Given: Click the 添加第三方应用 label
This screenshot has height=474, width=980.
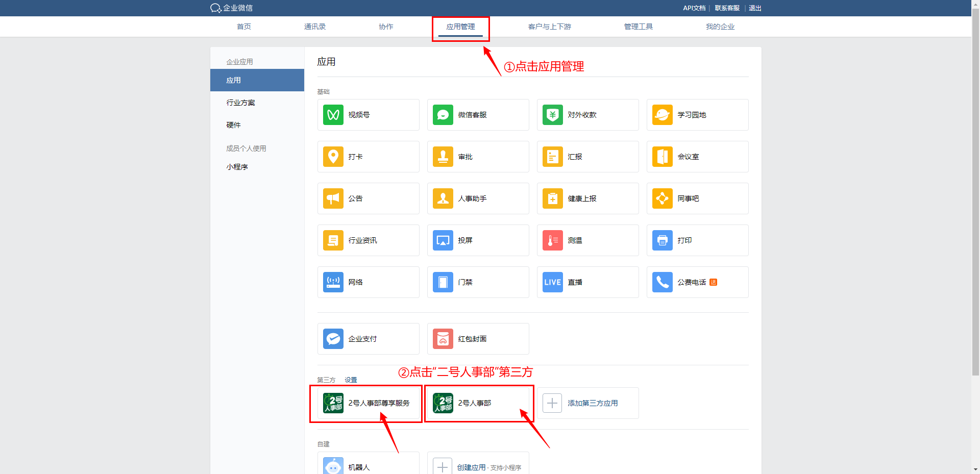Looking at the screenshot, I should coord(593,403).
